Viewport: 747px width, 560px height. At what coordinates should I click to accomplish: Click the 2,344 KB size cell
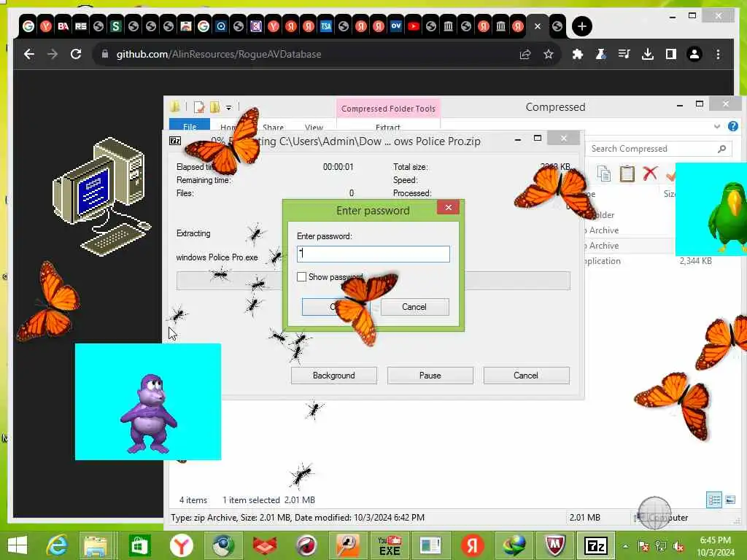[x=695, y=261]
